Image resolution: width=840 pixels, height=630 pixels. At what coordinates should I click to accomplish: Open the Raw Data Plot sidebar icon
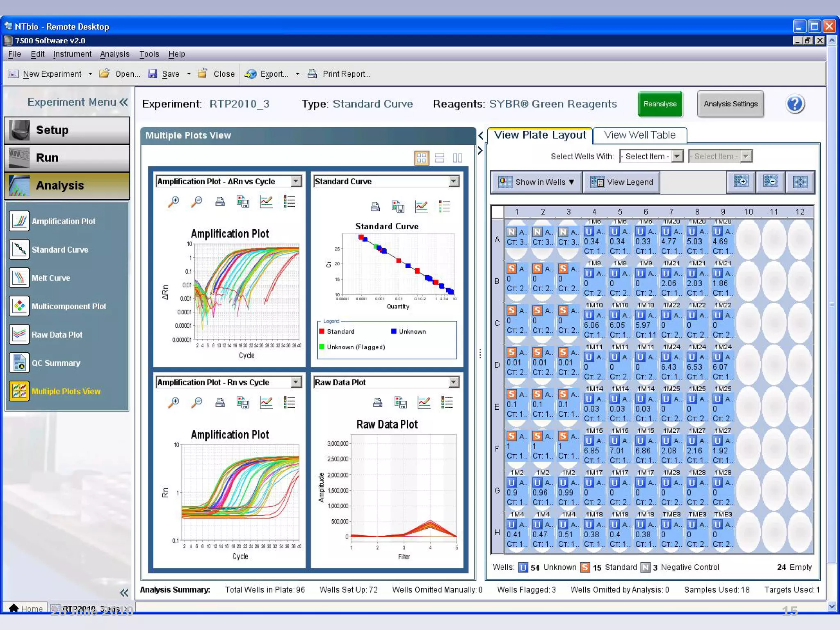click(x=19, y=334)
